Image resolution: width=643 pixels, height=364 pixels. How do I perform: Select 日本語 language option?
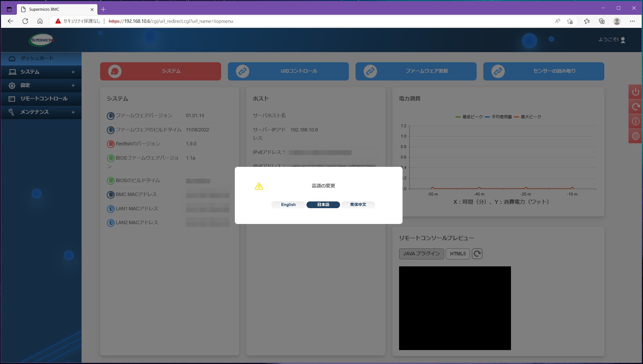pos(323,205)
